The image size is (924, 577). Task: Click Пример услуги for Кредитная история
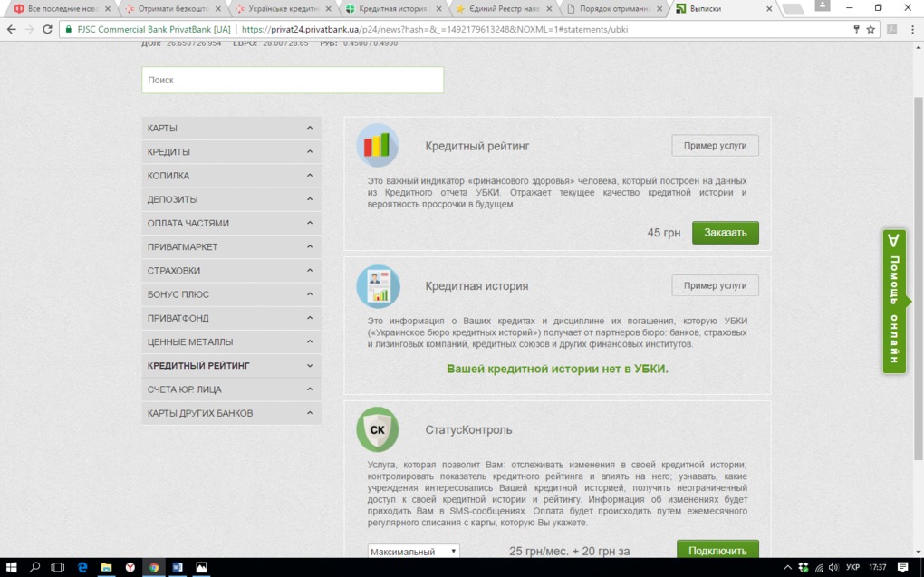pyautogui.click(x=715, y=285)
